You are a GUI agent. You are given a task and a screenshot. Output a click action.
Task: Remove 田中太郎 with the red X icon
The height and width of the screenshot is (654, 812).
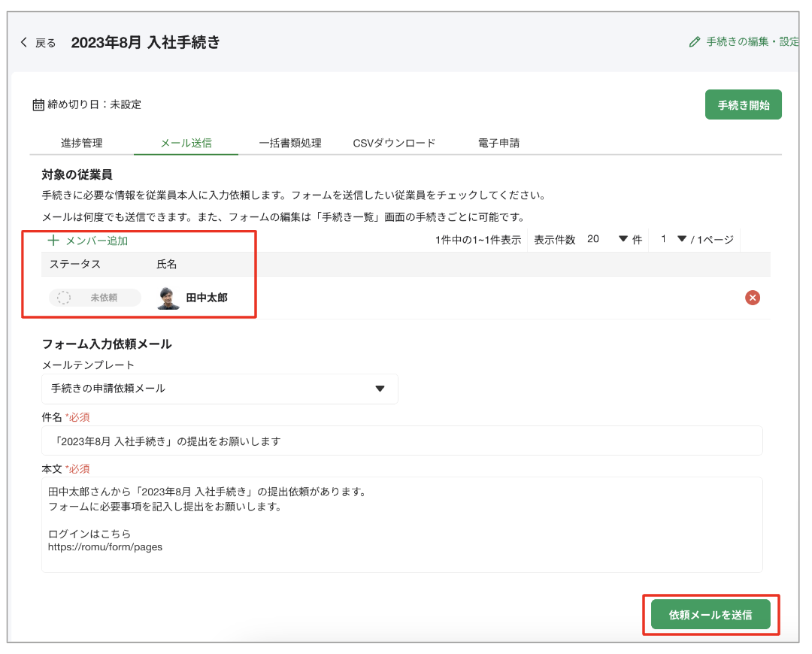click(x=752, y=298)
